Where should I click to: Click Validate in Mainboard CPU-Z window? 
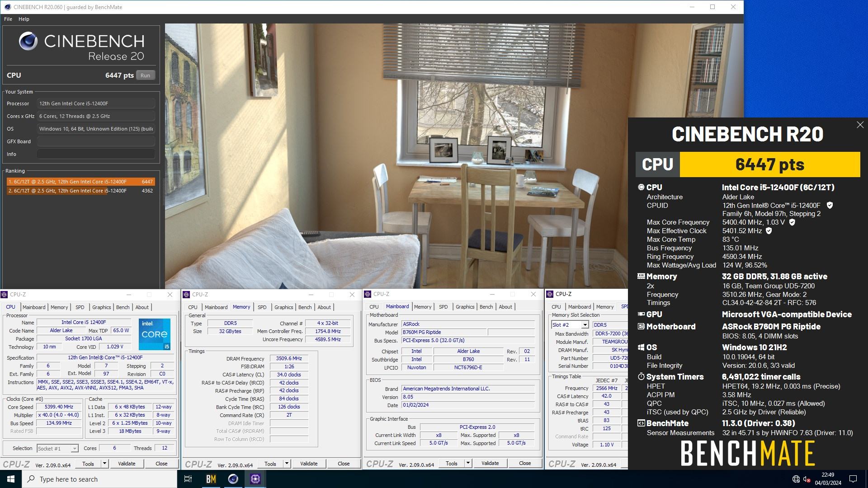(x=490, y=463)
